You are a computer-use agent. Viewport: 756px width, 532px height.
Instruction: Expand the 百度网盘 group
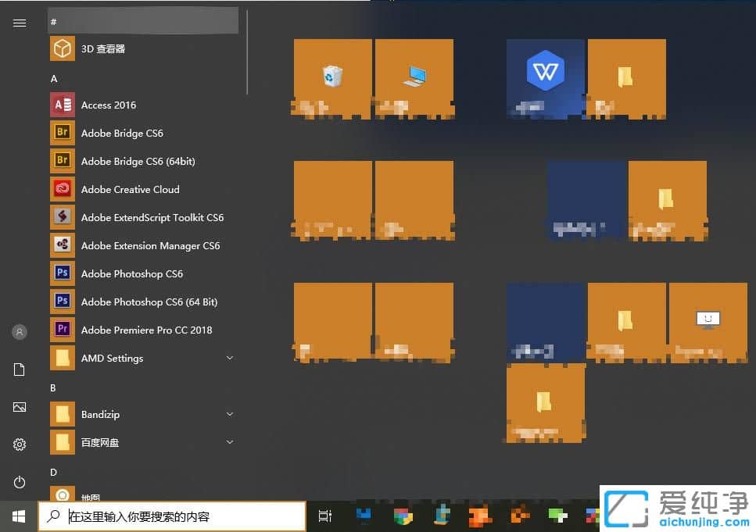coord(229,442)
